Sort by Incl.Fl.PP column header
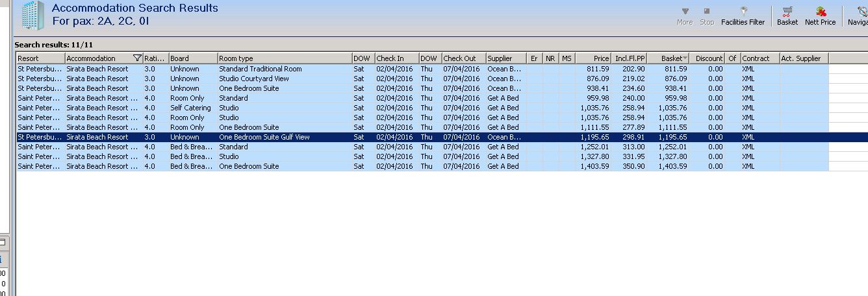868x296 pixels. coord(629,58)
